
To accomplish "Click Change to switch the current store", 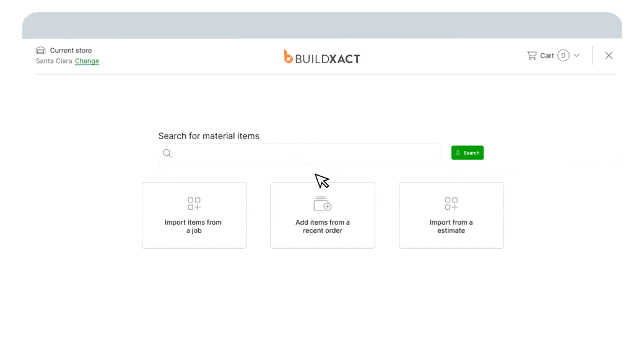I will point(87,61).
